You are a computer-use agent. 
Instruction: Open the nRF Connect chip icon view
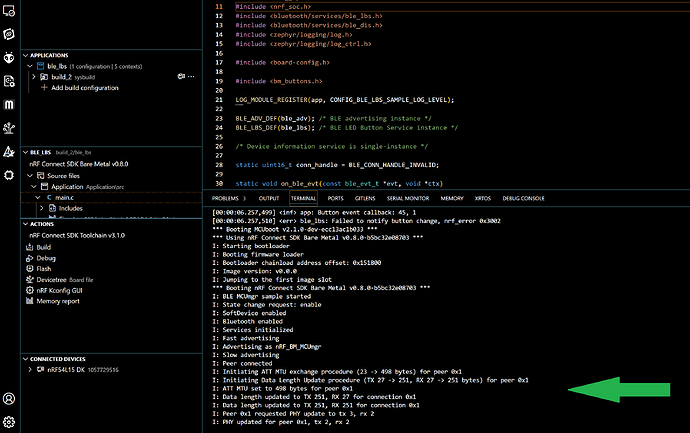tap(9, 175)
